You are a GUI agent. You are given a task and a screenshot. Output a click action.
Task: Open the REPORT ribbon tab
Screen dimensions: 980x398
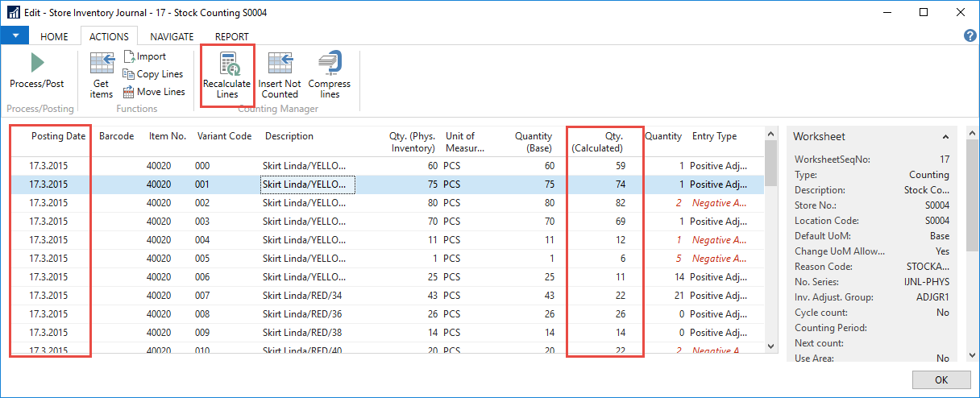coord(231,36)
